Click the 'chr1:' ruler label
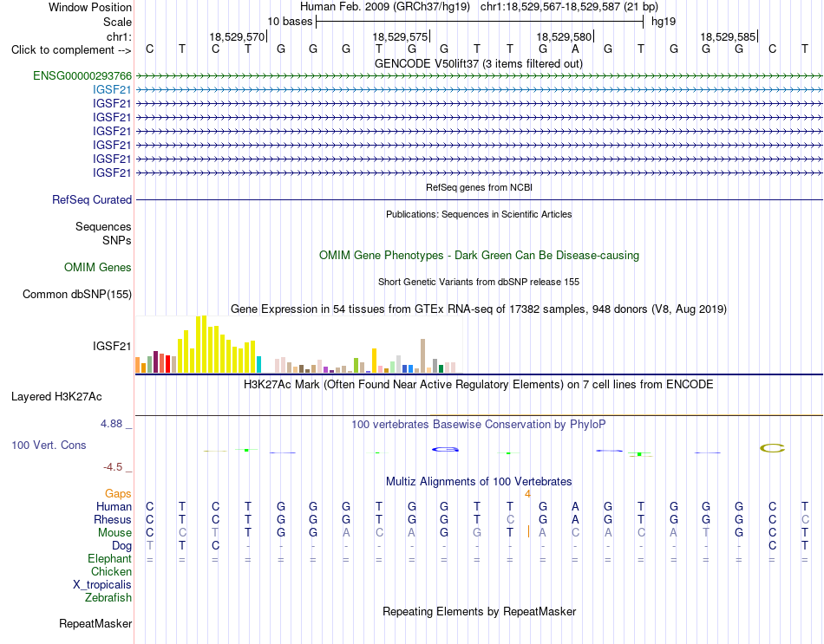824x644 pixels. tap(119, 36)
